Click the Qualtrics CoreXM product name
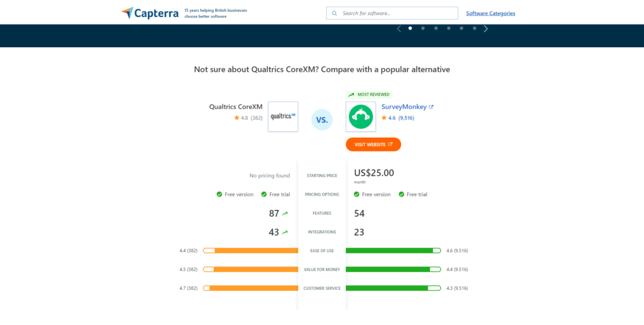This screenshot has height=325, width=644. coord(236,107)
